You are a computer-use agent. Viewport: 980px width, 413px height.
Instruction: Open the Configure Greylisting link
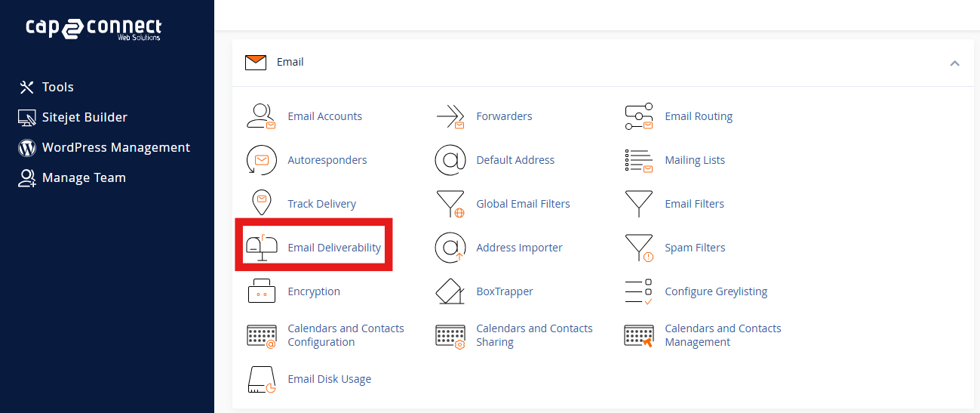pos(716,291)
